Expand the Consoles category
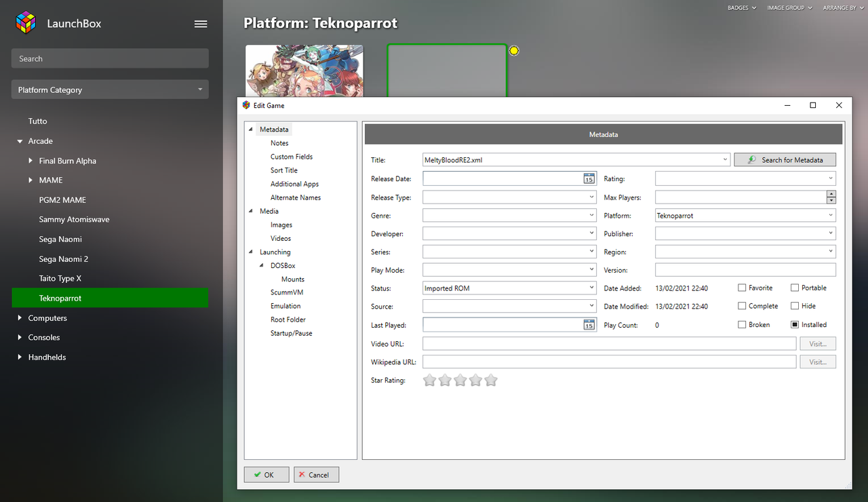The height and width of the screenshot is (502, 868). coord(20,338)
